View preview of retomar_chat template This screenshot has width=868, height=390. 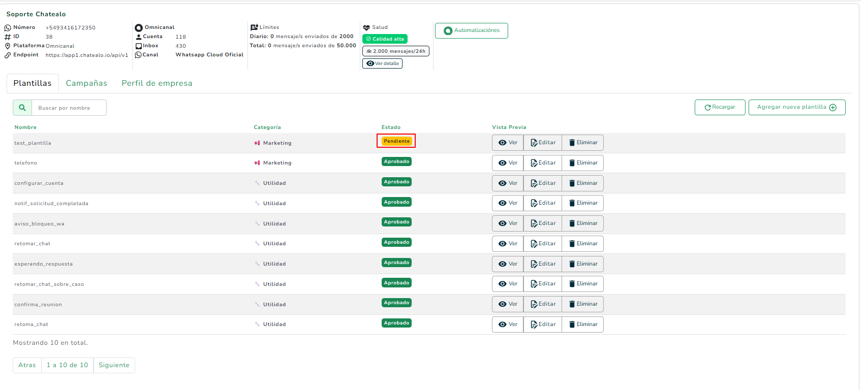pyautogui.click(x=508, y=244)
